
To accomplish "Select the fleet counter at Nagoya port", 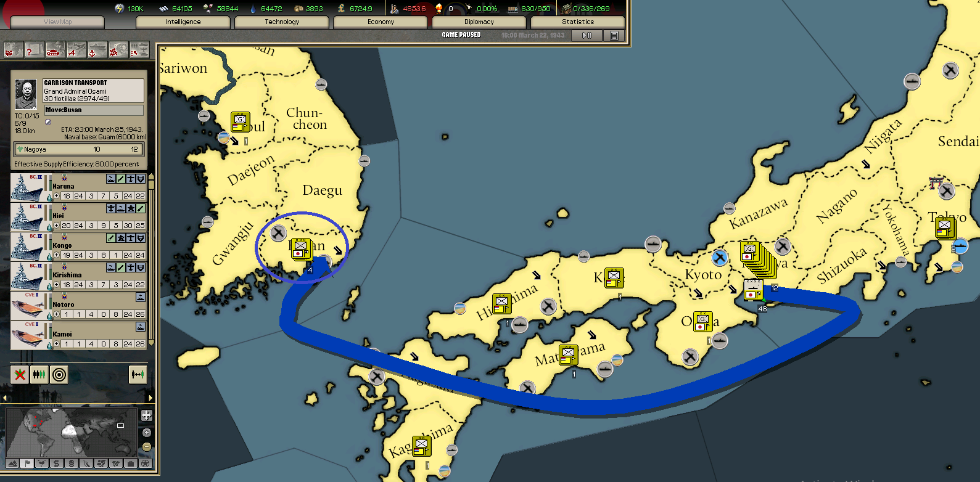I will 753,290.
